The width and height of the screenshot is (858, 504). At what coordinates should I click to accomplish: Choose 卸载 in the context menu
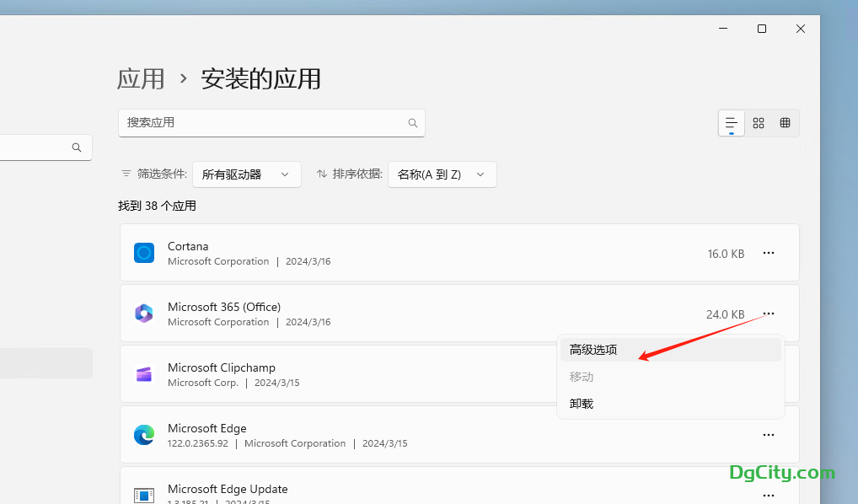(x=582, y=404)
